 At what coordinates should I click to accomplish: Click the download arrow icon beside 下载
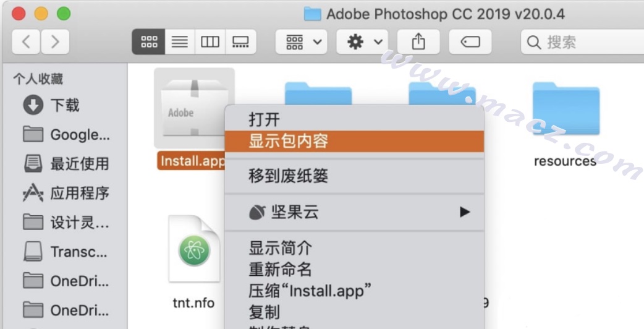click(x=33, y=105)
